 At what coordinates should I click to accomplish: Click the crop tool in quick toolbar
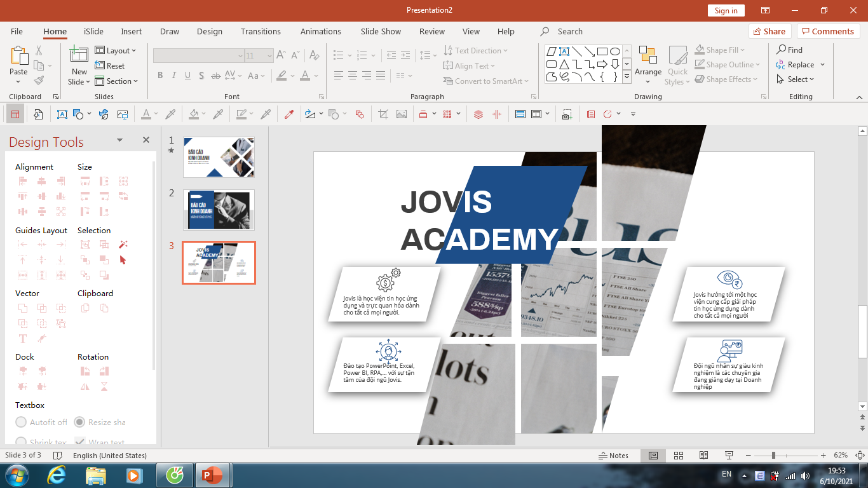coord(383,114)
